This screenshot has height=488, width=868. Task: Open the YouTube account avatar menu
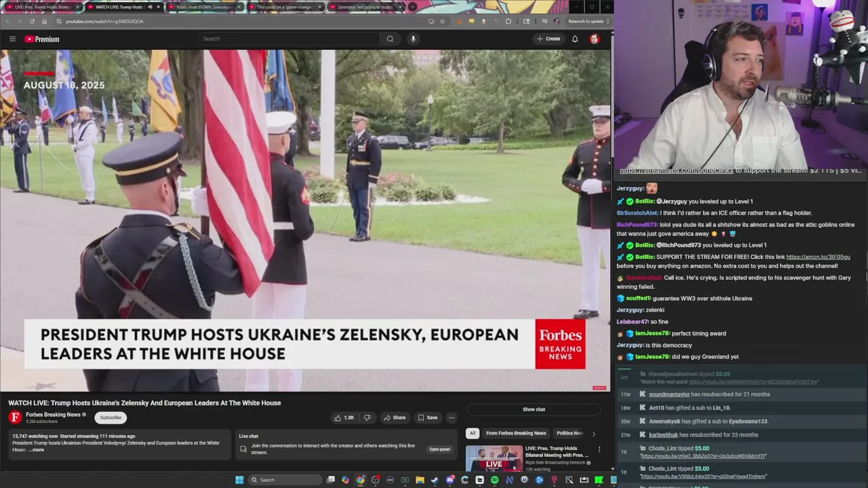click(595, 39)
